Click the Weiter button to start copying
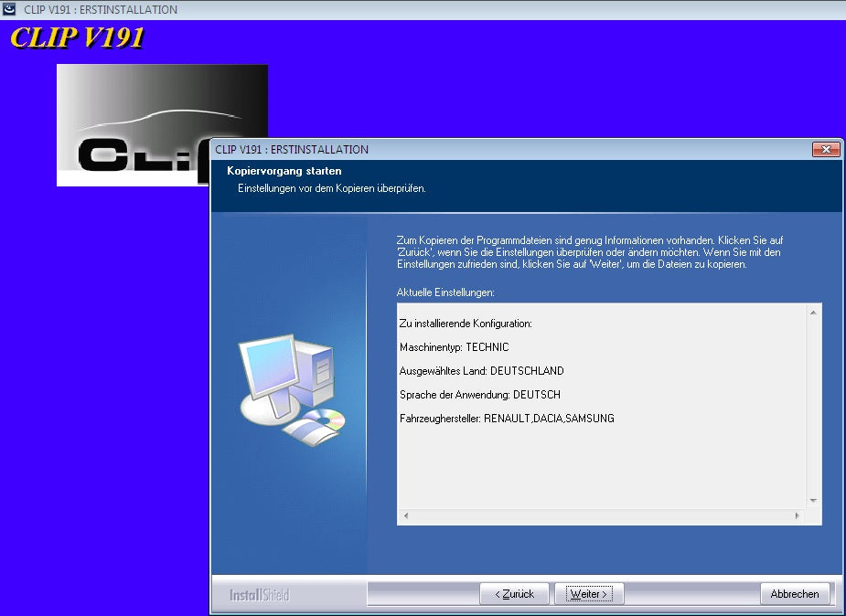Screen dimensions: 846x616 pos(589,594)
